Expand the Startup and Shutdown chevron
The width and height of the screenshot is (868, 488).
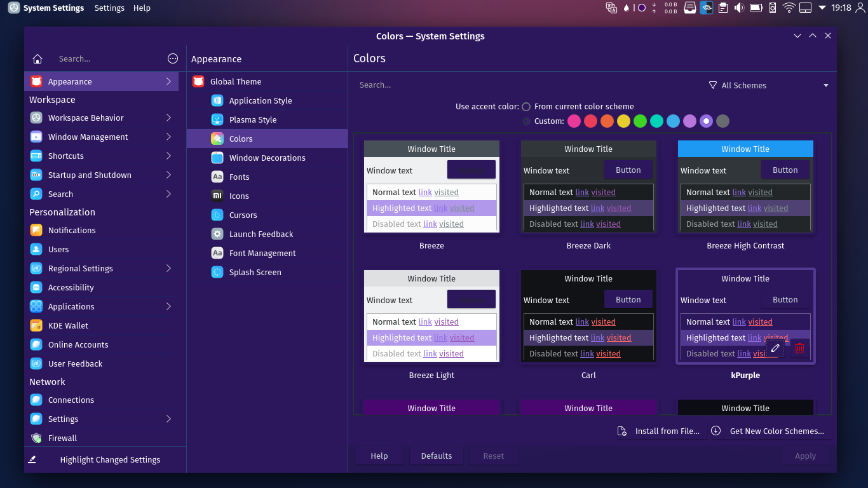point(168,175)
